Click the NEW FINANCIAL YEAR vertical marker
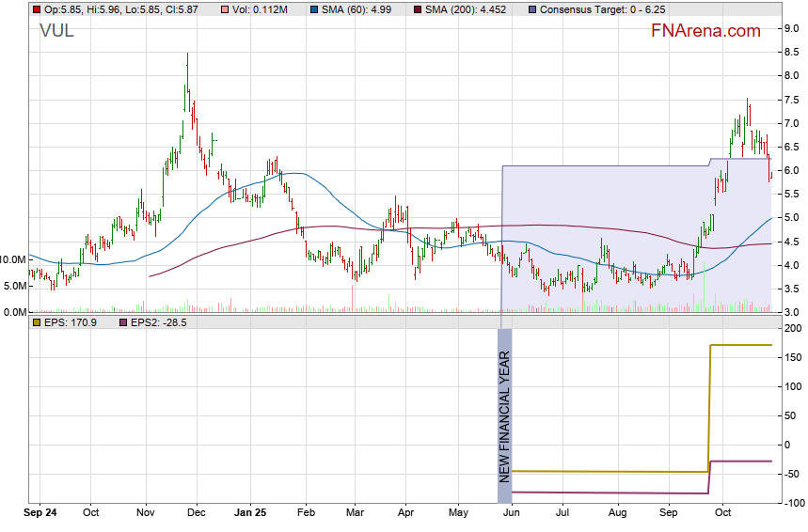 (504, 414)
